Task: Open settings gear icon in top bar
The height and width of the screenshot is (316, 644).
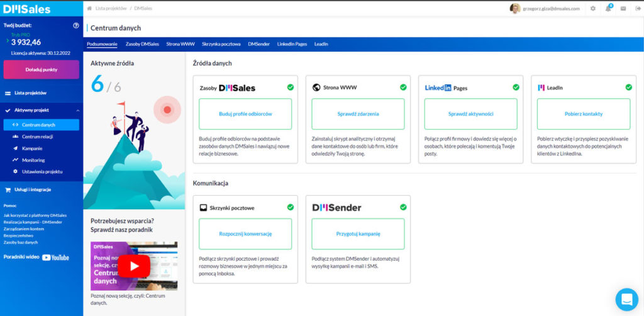Action: (x=592, y=8)
